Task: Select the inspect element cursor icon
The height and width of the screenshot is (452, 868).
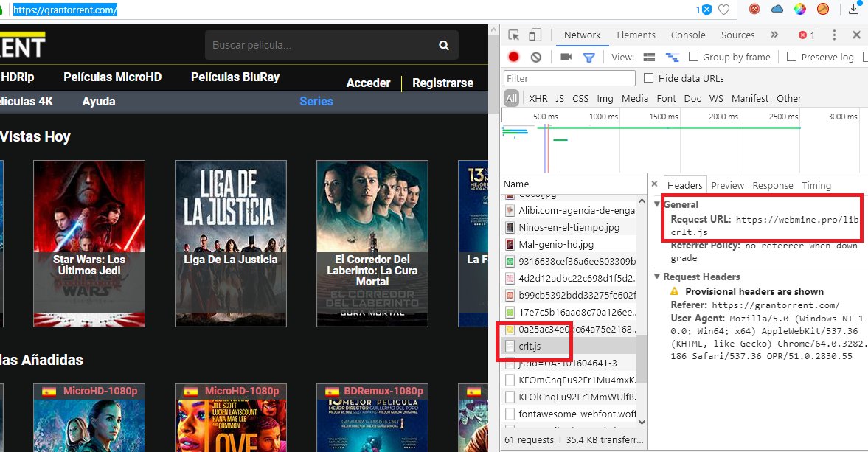Action: [514, 35]
